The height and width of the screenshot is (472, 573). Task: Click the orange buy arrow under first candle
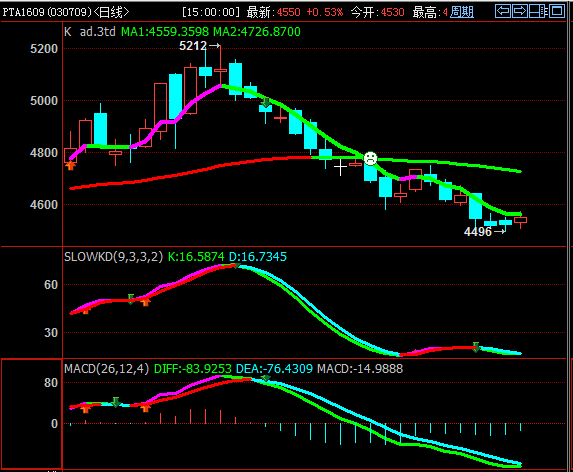tap(70, 165)
